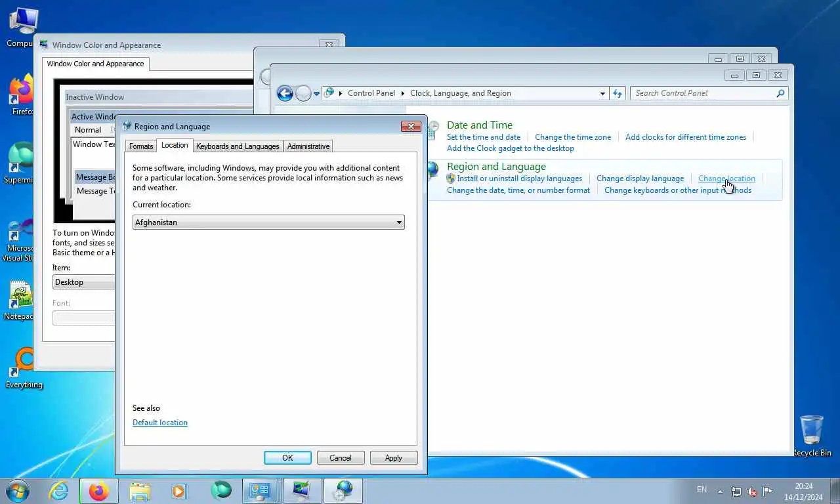Open Current location dropdown showing Afghanistan
Image resolution: width=840 pixels, height=504 pixels.
[268, 222]
